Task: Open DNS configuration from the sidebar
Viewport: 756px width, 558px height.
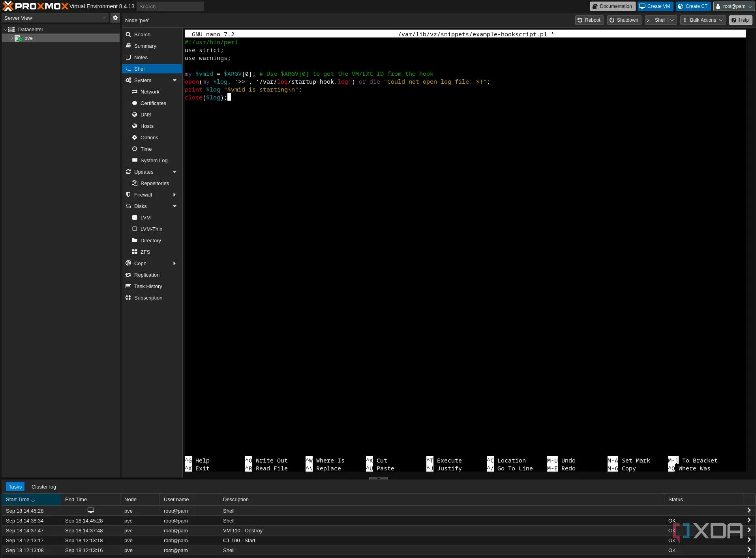Action: point(135,114)
